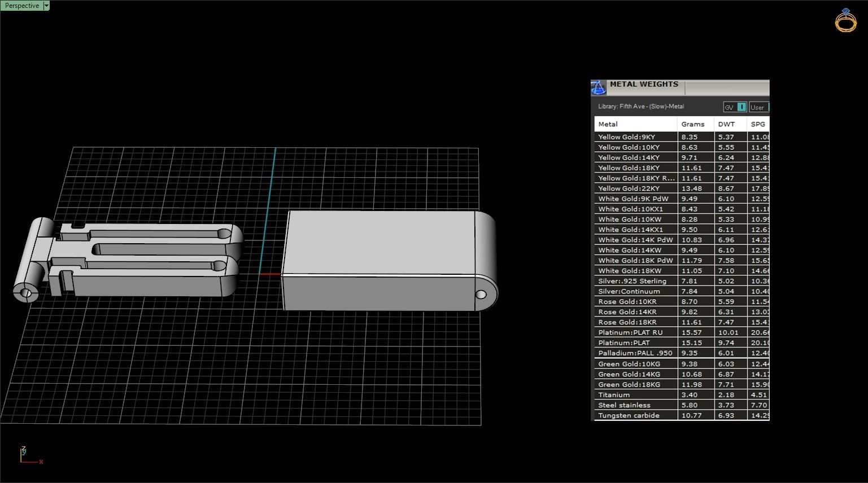Screen dimensions: 868x483
Task: Click the 5.02 DWT value for Sterling
Action: coord(726,281)
